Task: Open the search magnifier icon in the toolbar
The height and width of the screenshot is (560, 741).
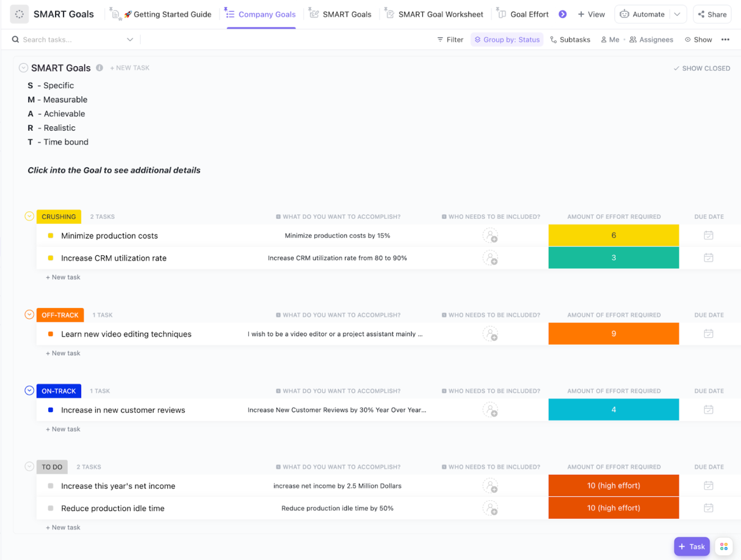Action: (15, 39)
